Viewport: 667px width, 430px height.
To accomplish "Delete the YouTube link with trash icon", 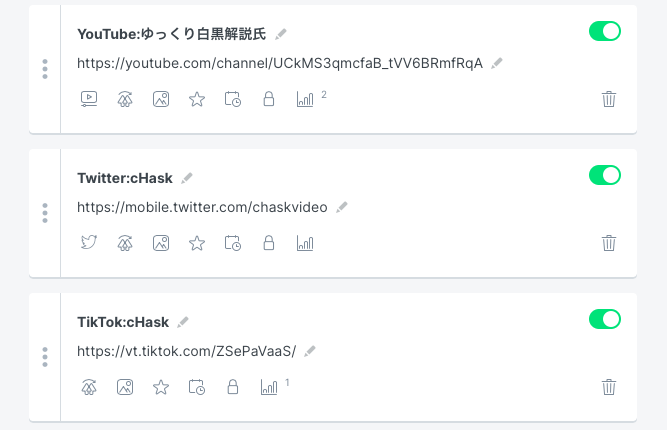I will [x=609, y=99].
